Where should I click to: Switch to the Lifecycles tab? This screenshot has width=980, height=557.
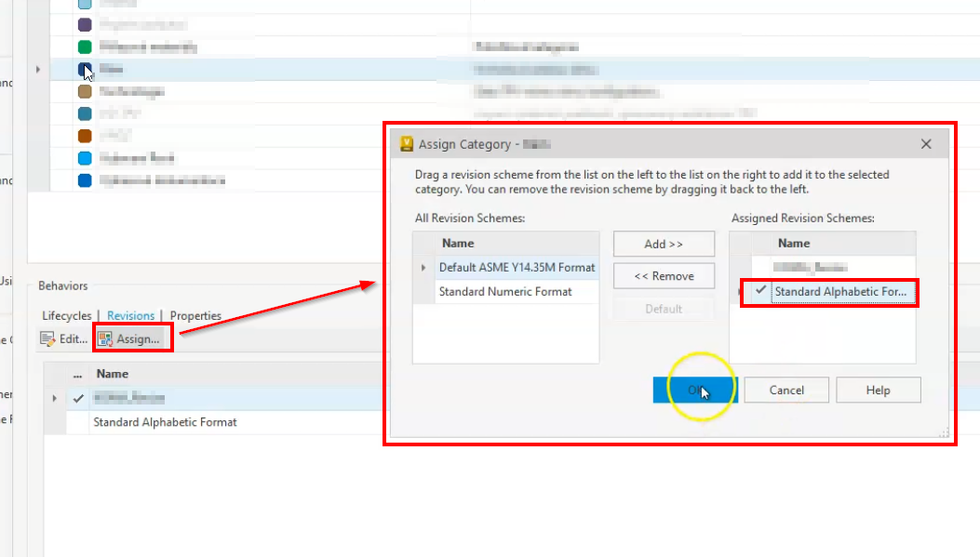(66, 315)
